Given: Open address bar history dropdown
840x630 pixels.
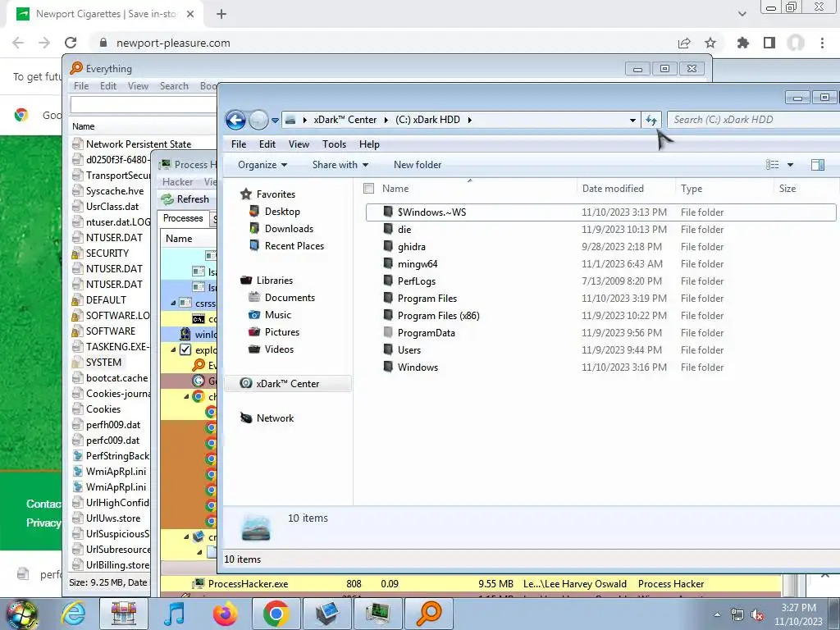Looking at the screenshot, I should click(x=632, y=120).
